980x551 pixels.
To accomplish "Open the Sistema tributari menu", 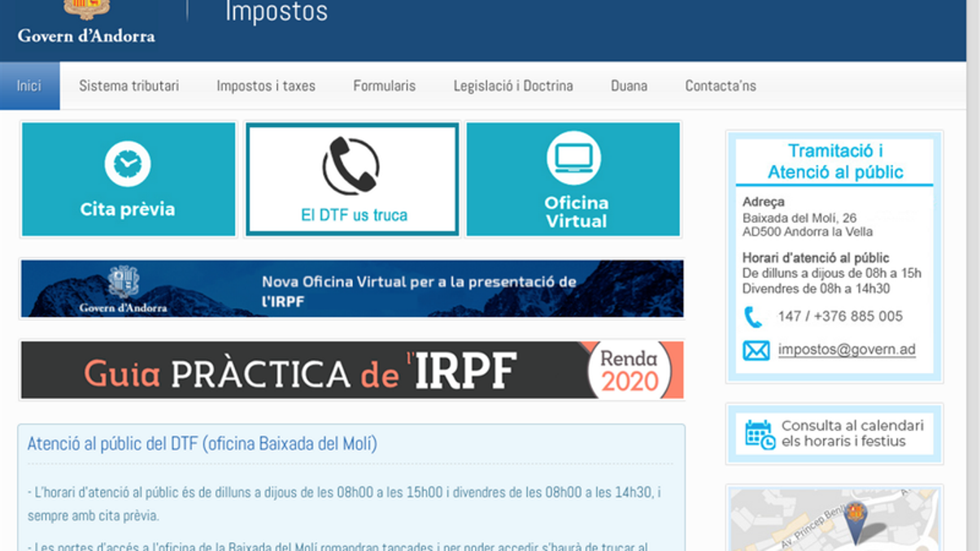I will coord(128,85).
